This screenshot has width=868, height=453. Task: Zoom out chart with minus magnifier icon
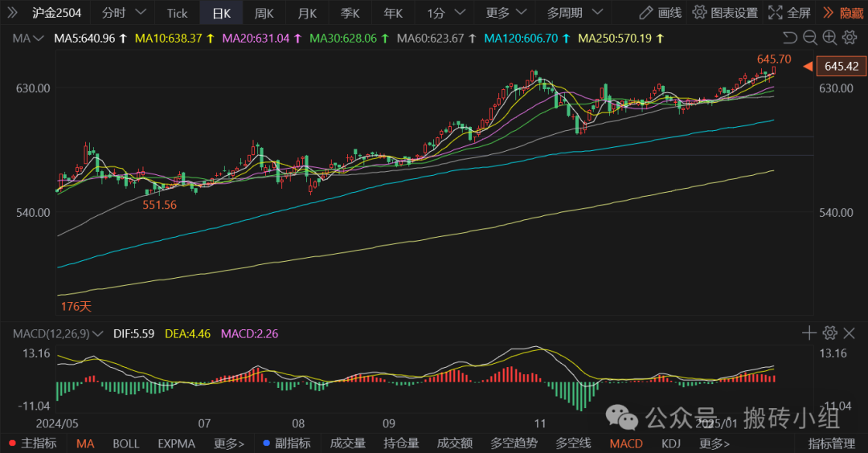pos(810,38)
